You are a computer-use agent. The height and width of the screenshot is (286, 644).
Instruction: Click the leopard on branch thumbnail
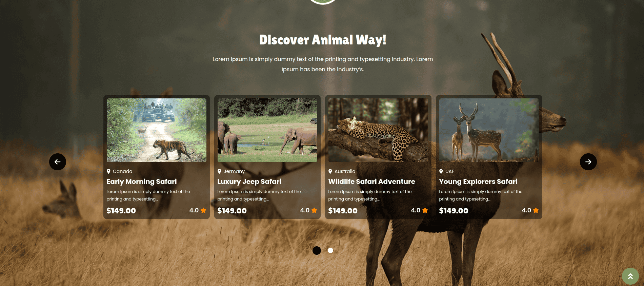coord(378,130)
